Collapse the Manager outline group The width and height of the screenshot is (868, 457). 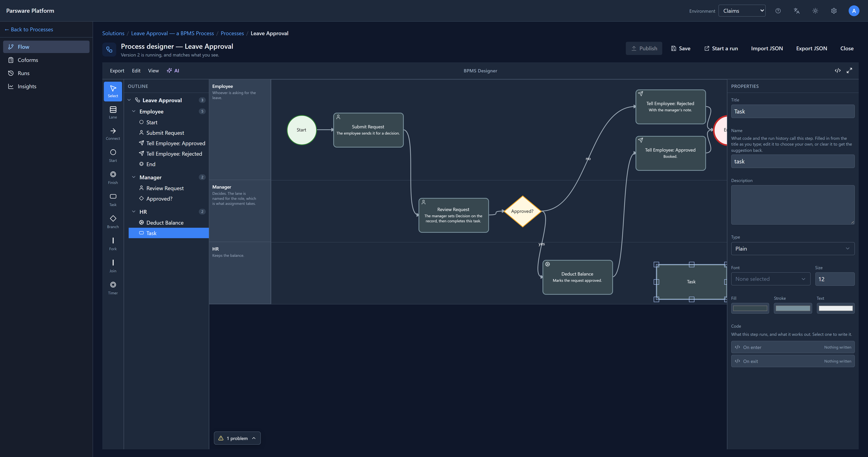coord(134,177)
